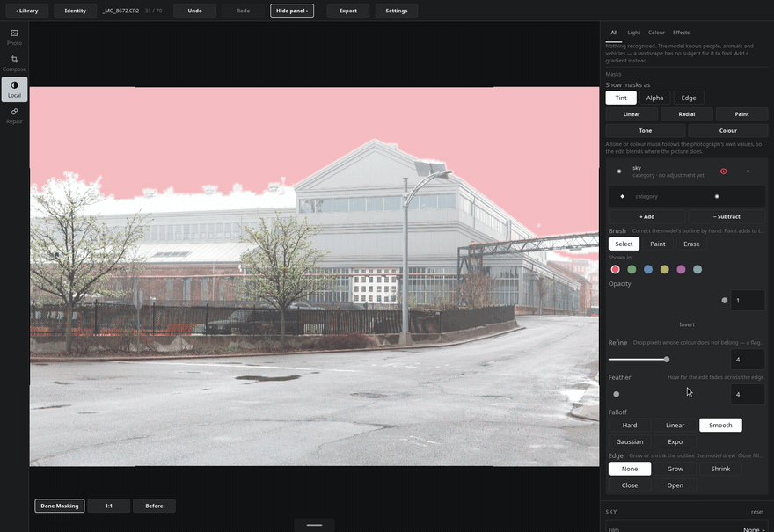
Task: Switch to the Light tab
Action: [633, 33]
